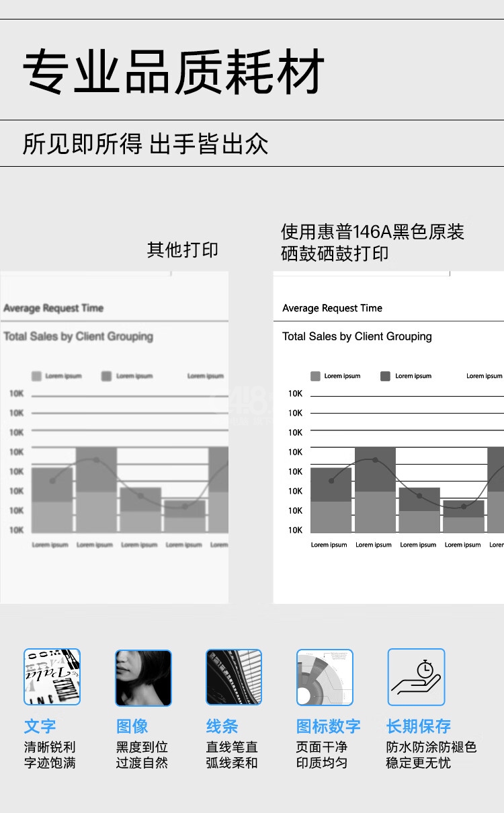Click the 所见即所得 出手皆出众 subtitle
The height and width of the screenshot is (813, 504).
click(x=145, y=144)
